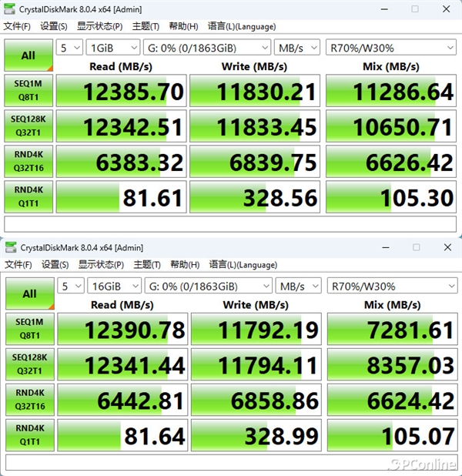Image resolution: width=462 pixels, height=476 pixels.
Task: Close the top CrystalDiskMark window
Action: [447, 9]
